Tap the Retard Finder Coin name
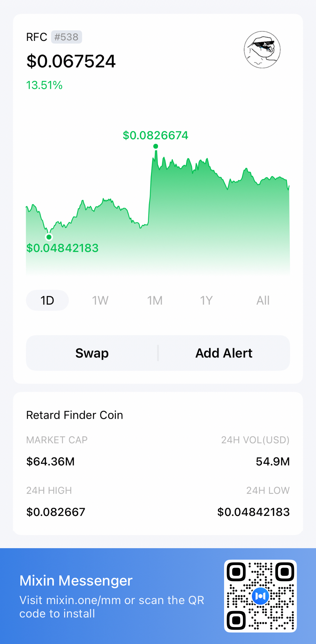This screenshot has width=316, height=644. tap(74, 415)
